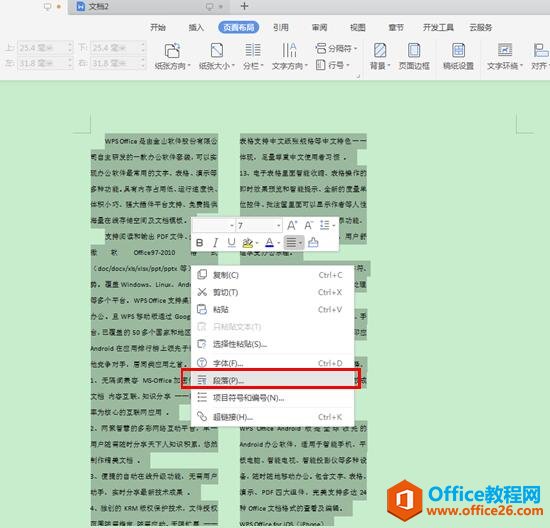Click the format painter brush icon
This screenshot has width=550, height=528.
(x=313, y=242)
